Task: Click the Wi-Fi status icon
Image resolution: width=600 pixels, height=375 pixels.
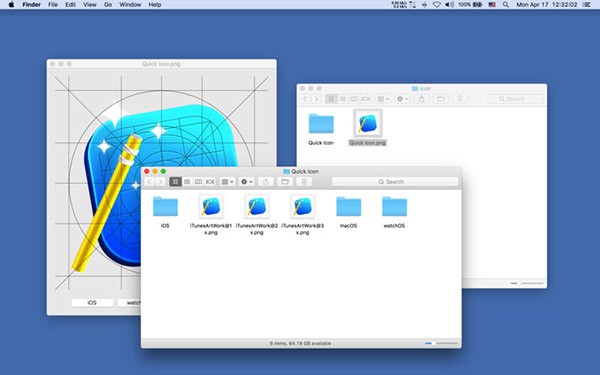Action: [x=437, y=5]
